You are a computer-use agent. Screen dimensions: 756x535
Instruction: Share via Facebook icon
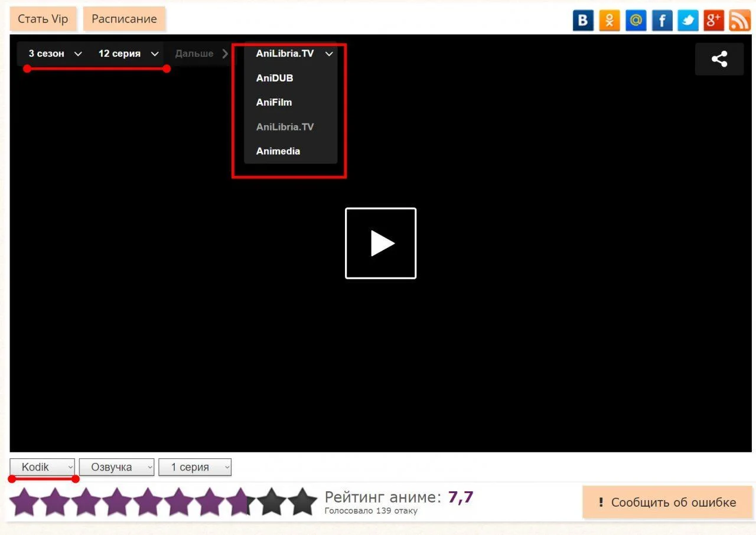coord(662,21)
